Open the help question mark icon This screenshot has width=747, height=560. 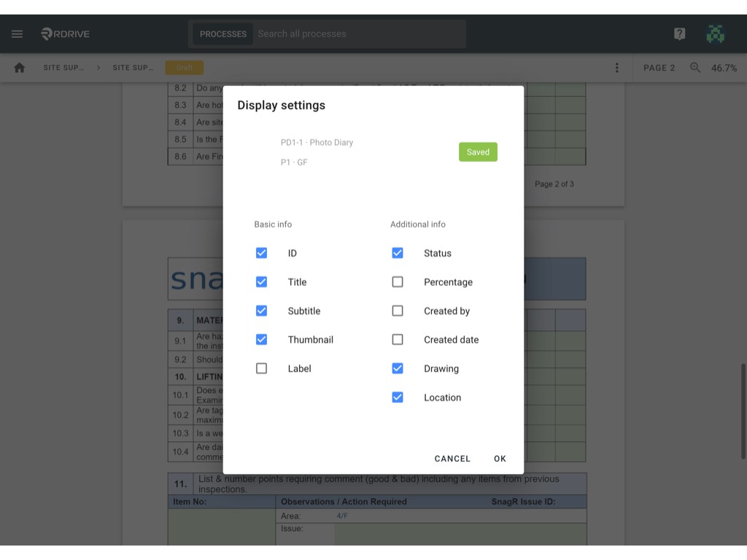pyautogui.click(x=679, y=34)
